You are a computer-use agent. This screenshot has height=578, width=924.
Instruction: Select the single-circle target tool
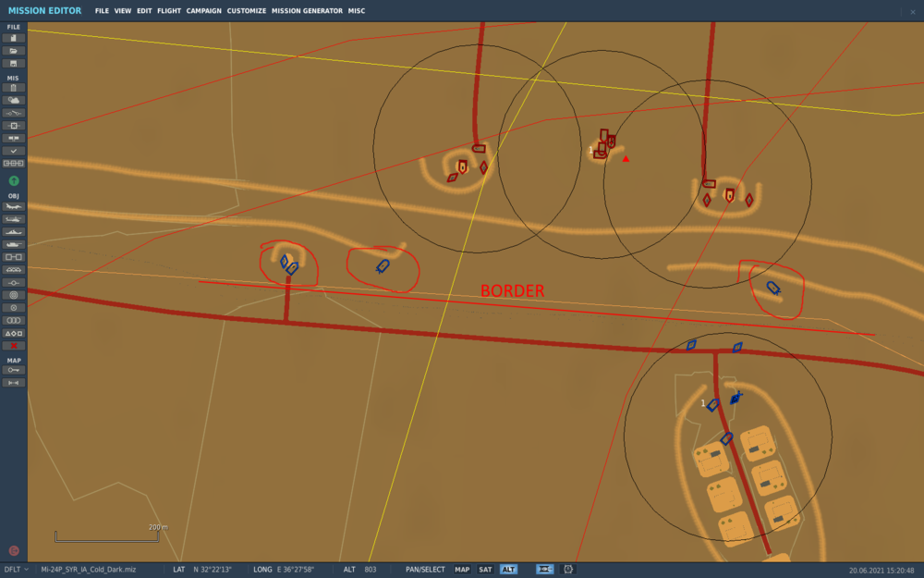[x=14, y=308]
